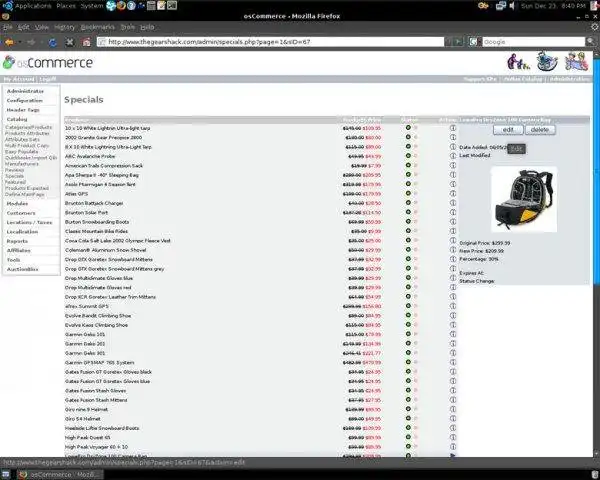This screenshot has height=480, width=600.
Task: Open the online catalog header cartoon icon
Action: [547, 61]
